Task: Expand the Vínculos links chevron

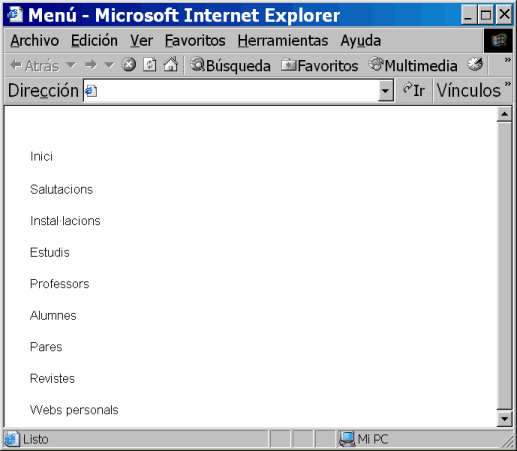Action: pos(507,83)
